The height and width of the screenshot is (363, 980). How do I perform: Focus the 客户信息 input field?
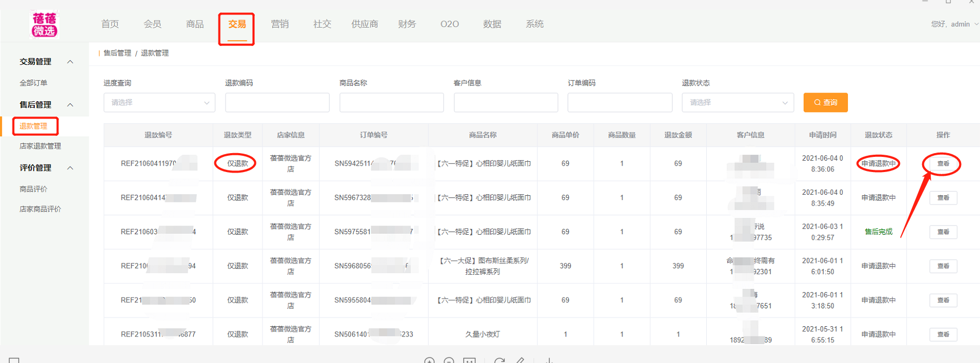click(x=506, y=103)
